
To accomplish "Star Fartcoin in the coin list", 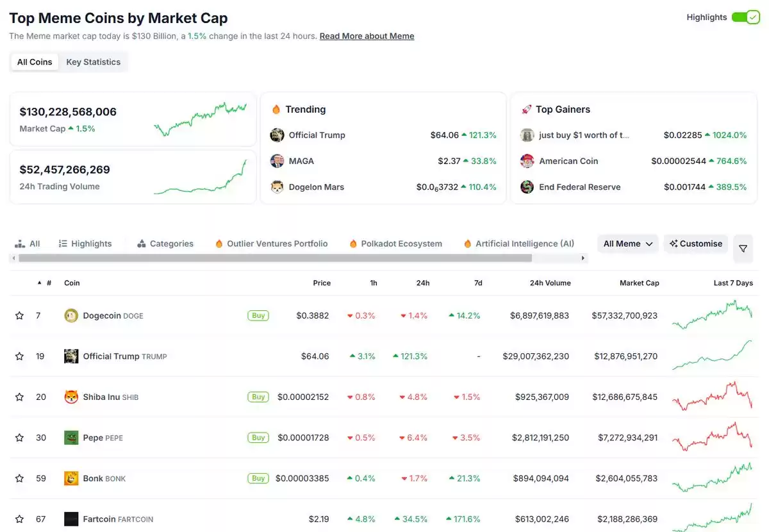I will click(19, 519).
